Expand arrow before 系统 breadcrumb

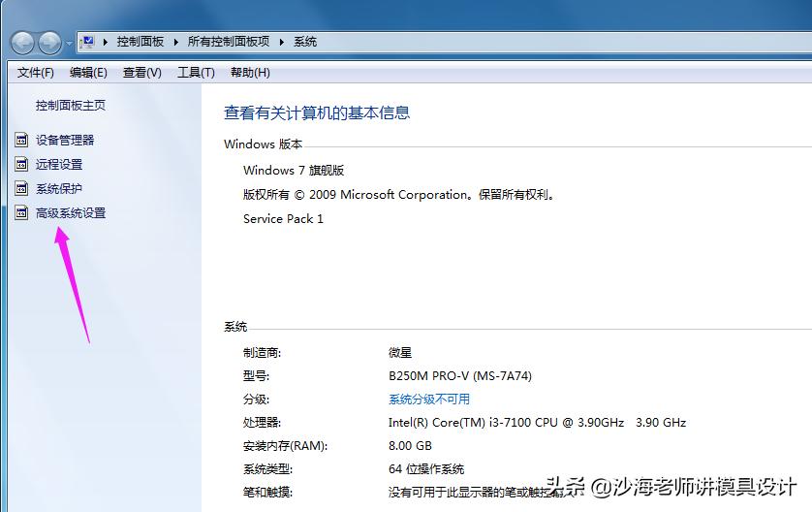click(282, 42)
